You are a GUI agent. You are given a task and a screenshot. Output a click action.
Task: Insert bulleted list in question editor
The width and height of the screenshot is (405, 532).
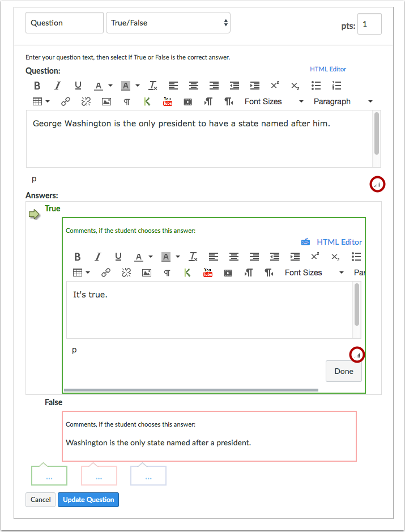(316, 86)
